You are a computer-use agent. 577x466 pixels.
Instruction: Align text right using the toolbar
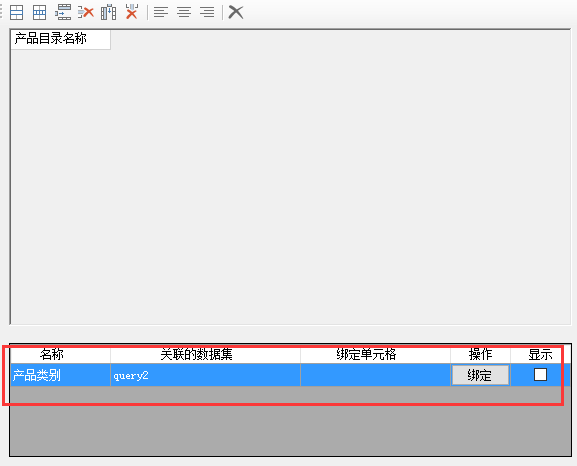point(207,12)
